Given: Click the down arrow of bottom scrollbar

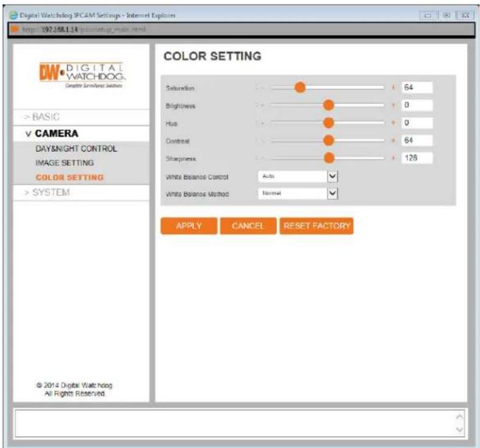Looking at the screenshot, I should tap(459, 430).
